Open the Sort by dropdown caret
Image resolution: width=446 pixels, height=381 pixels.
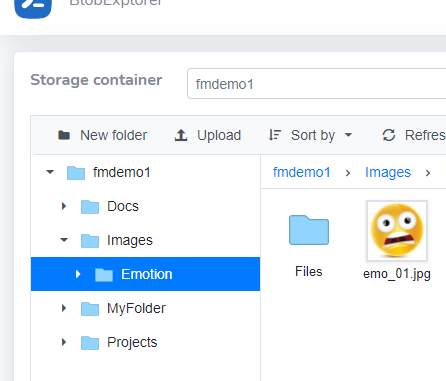tap(348, 135)
